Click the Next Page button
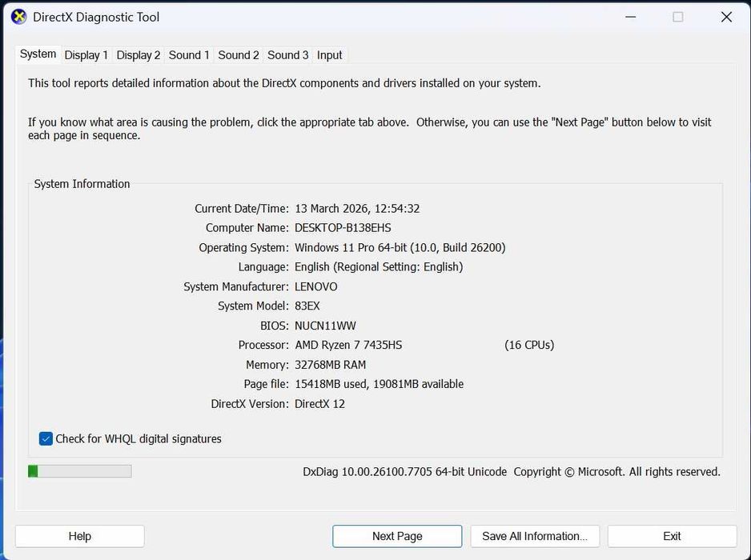The image size is (751, 560). click(x=397, y=536)
